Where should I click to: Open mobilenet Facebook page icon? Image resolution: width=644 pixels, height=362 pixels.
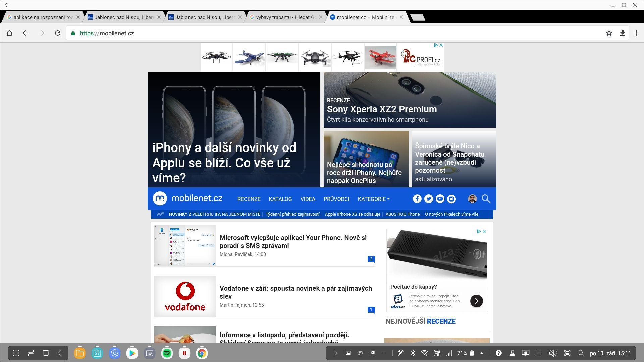click(x=417, y=199)
